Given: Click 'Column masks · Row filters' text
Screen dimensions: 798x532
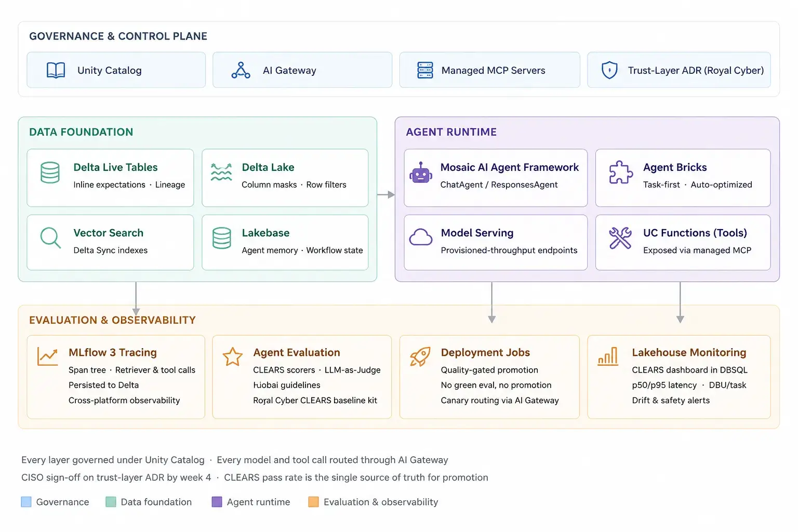Looking at the screenshot, I should click(294, 184).
